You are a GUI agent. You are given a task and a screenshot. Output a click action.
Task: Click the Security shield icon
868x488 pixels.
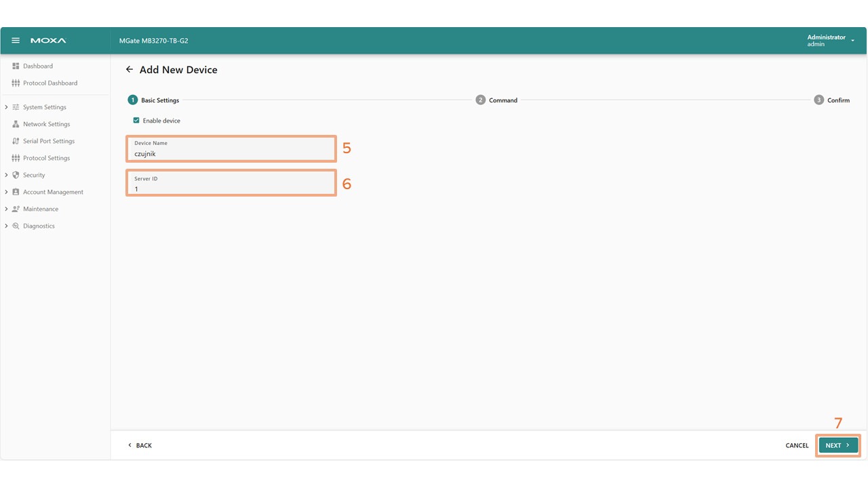[16, 175]
